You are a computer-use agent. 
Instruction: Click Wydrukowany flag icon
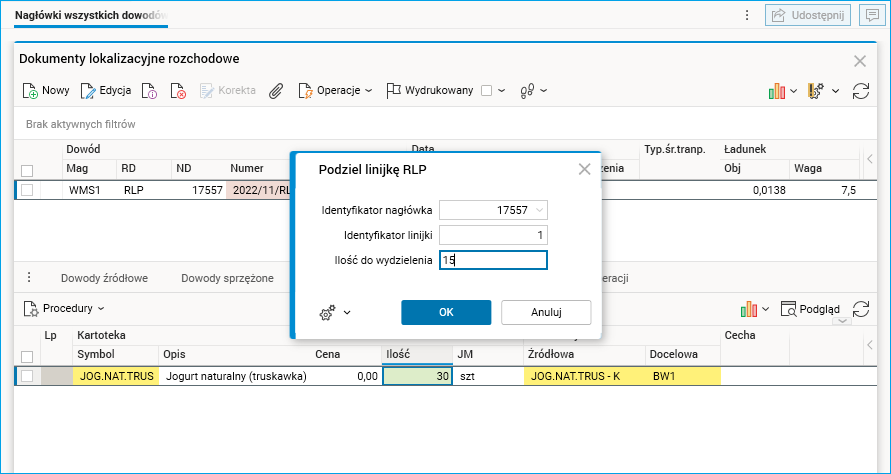[x=393, y=90]
